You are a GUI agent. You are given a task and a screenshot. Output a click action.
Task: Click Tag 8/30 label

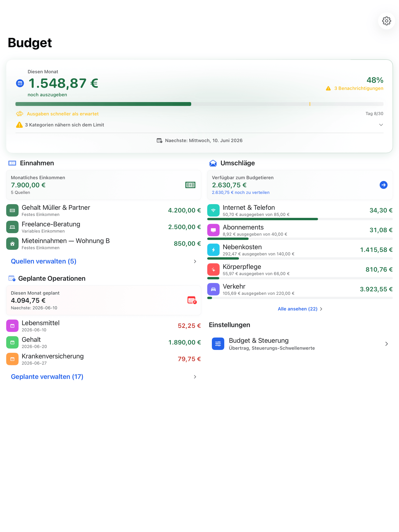374,114
